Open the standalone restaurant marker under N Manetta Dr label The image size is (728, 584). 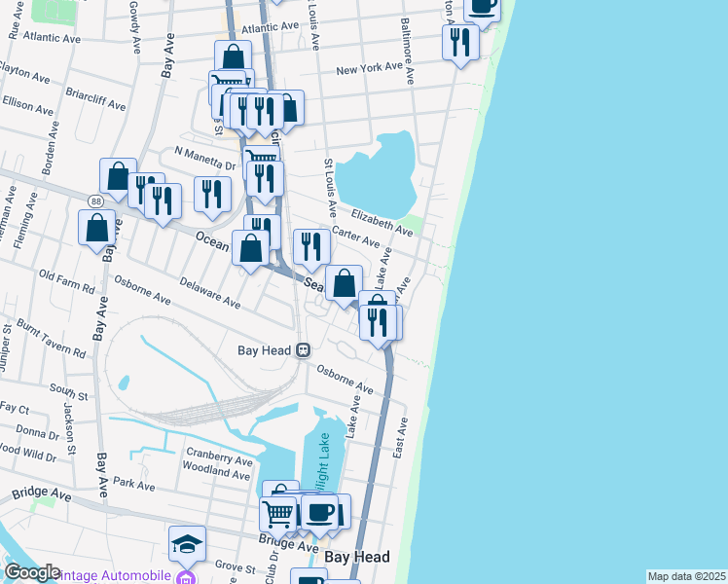click(x=212, y=195)
